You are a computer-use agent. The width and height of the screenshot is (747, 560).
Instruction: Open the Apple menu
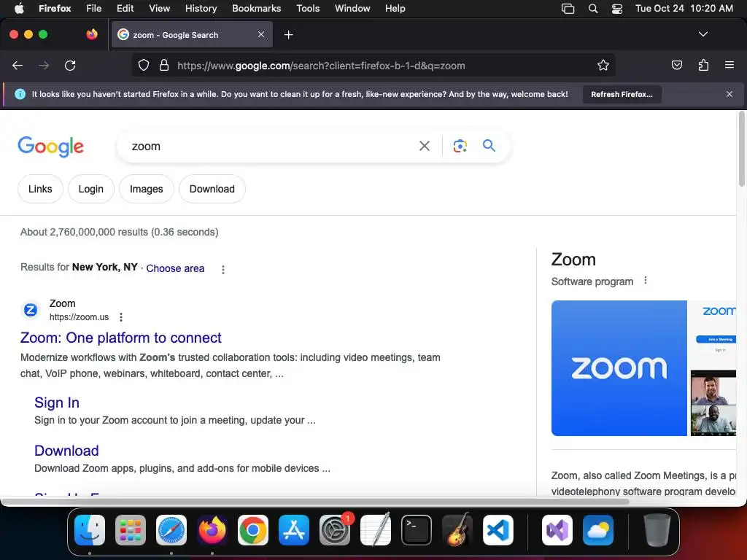(x=19, y=9)
